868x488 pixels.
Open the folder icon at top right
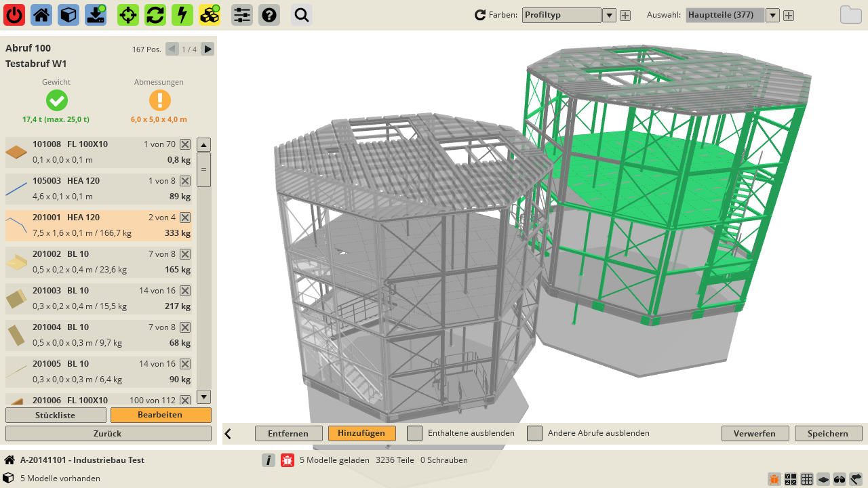click(x=851, y=15)
